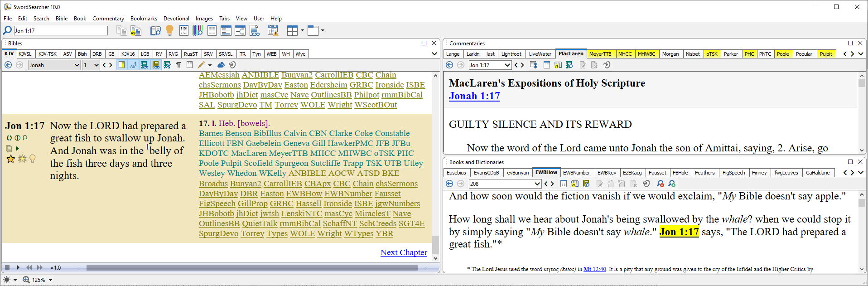The width and height of the screenshot is (868, 286).
Task: Follow the highlighted Jon 1:17 link in EWBHow
Action: (679, 232)
